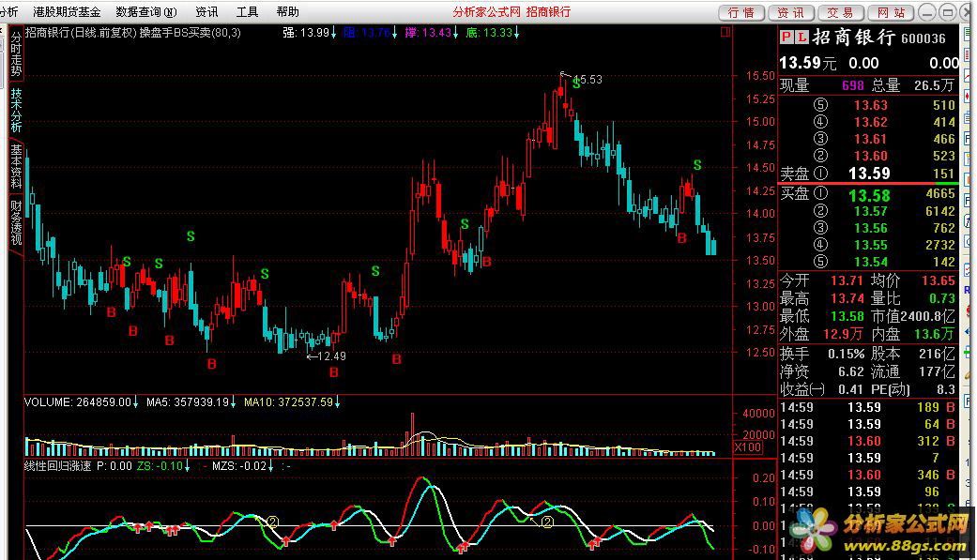977x560 pixels.
Task: Click the 换手 0.15% value
Action: pos(847,354)
